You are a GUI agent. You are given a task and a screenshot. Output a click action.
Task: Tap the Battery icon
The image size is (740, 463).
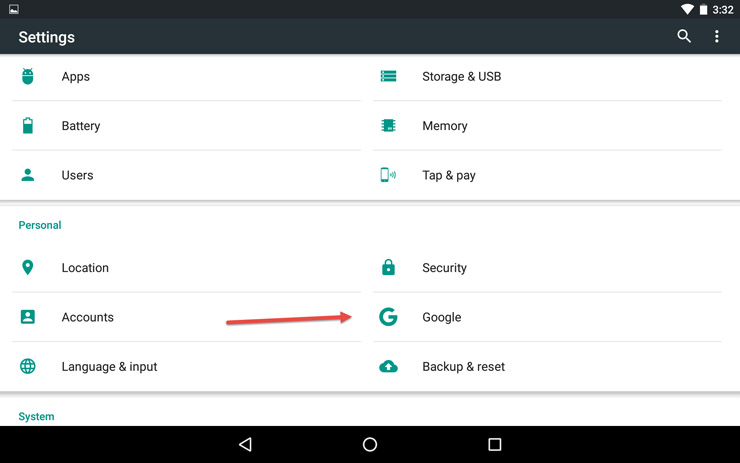coord(28,126)
